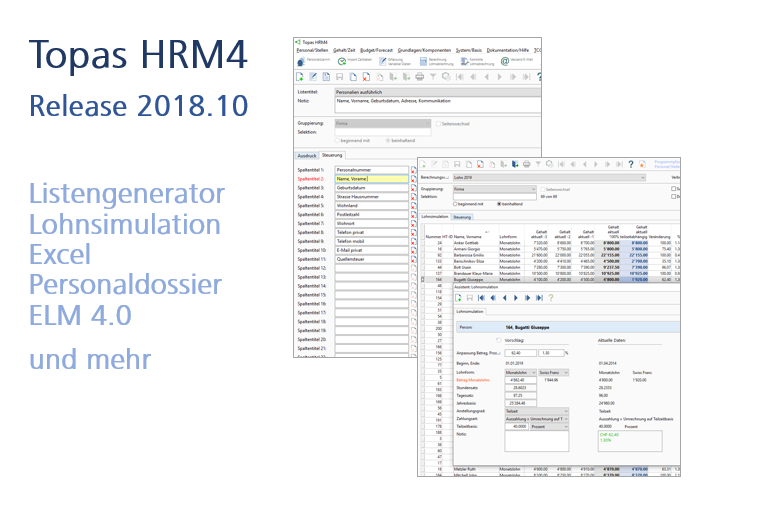Jump to first record in Listengenerator toolbar

[460, 77]
